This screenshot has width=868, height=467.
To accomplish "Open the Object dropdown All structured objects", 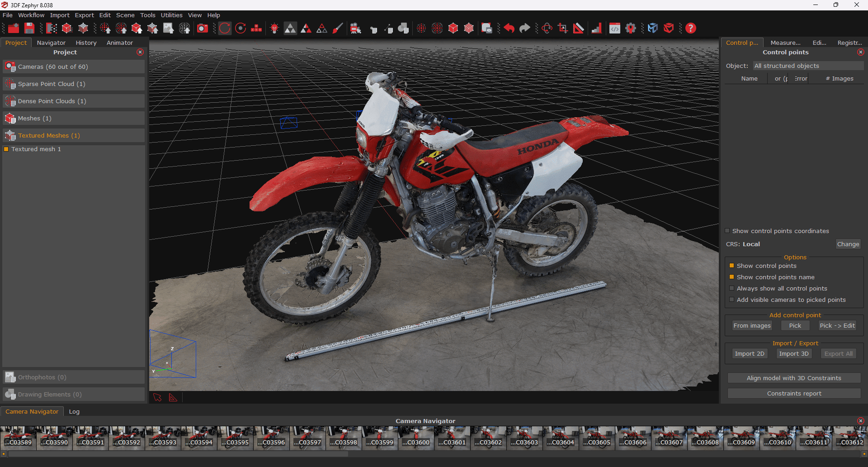I will 808,66.
